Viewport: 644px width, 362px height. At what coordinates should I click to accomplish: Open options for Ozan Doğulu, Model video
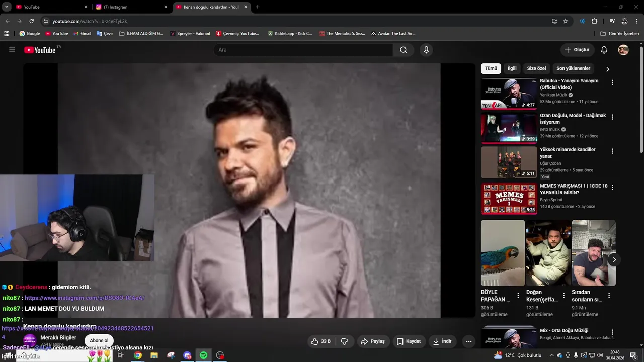pos(612,117)
